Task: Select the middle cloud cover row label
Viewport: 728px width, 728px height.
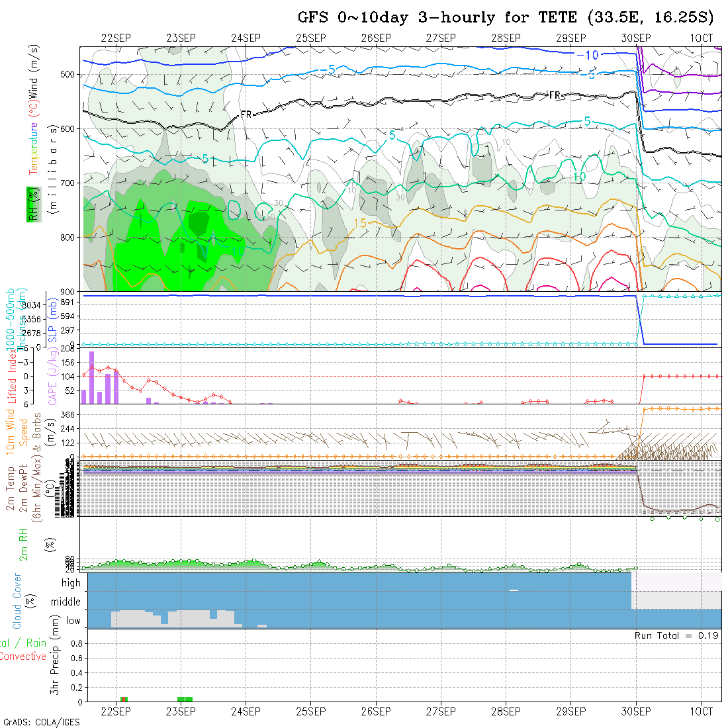Action: coord(66,602)
